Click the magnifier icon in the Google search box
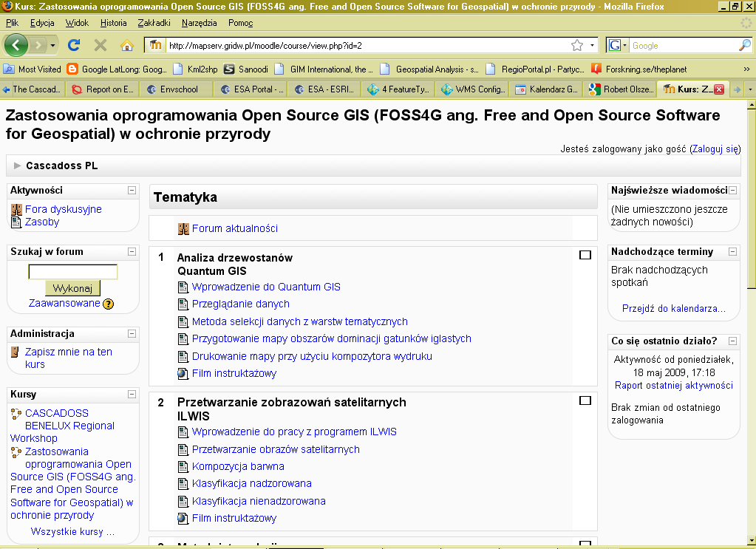This screenshot has width=756, height=549. 744,45
